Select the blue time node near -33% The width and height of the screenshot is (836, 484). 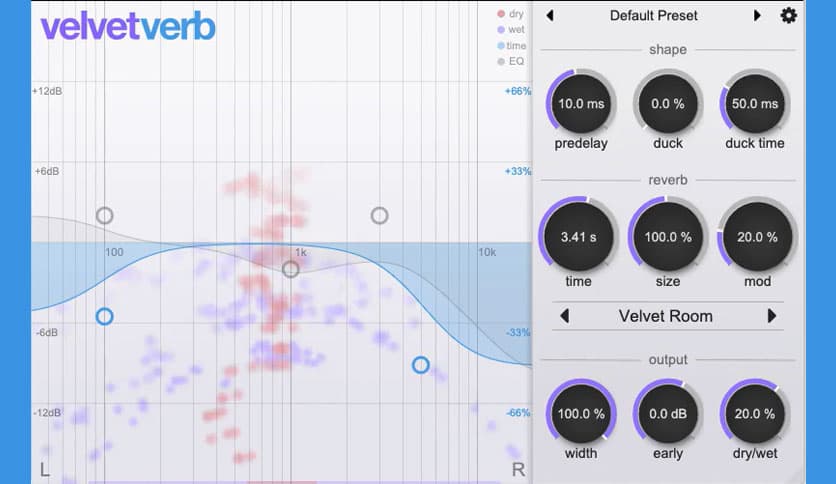[421, 365]
